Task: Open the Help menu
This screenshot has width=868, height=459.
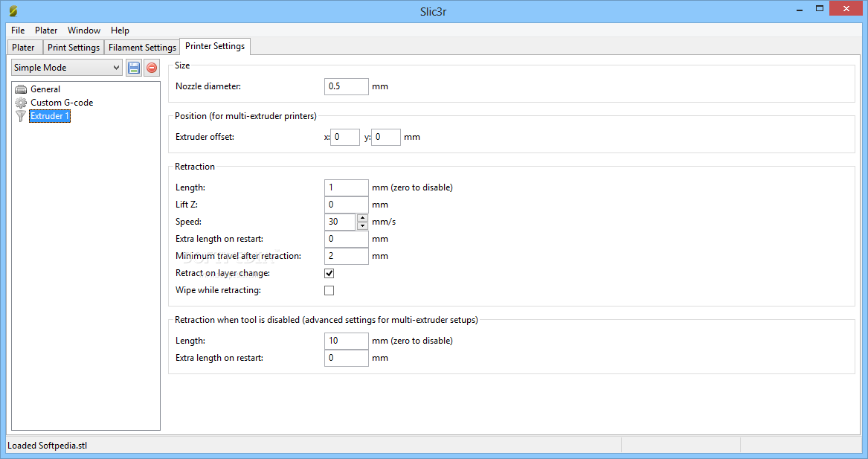Action: (x=120, y=31)
